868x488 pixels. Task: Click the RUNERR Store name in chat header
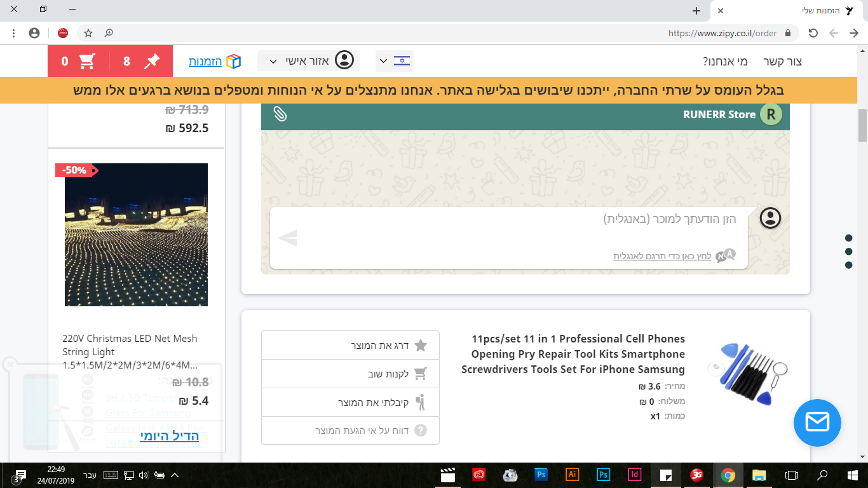point(719,115)
